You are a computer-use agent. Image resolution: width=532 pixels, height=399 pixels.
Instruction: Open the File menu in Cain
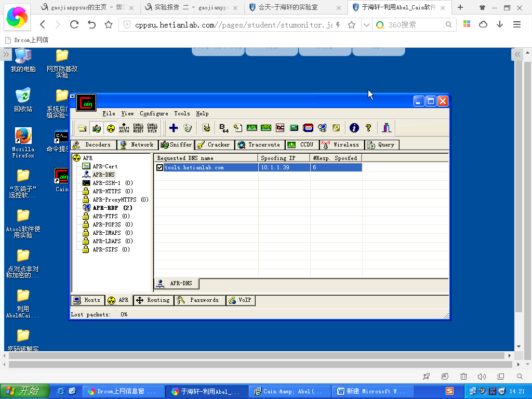[109, 114]
